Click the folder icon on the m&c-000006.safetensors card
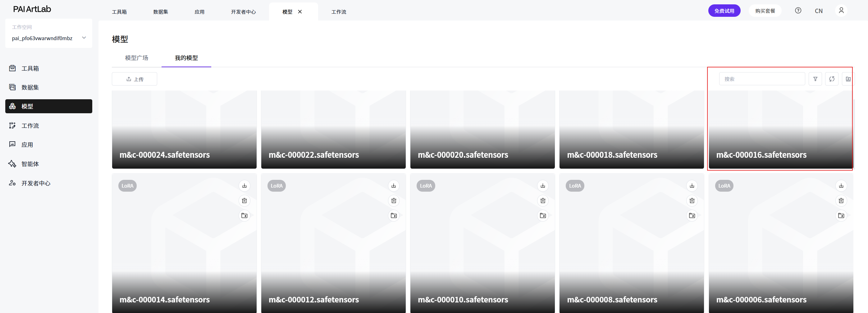 tap(841, 216)
